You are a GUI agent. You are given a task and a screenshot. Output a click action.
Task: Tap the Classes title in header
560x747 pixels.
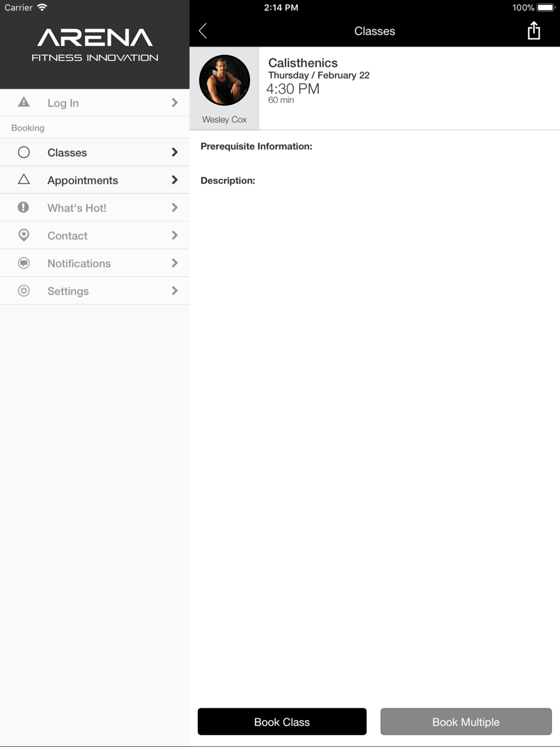[375, 31]
